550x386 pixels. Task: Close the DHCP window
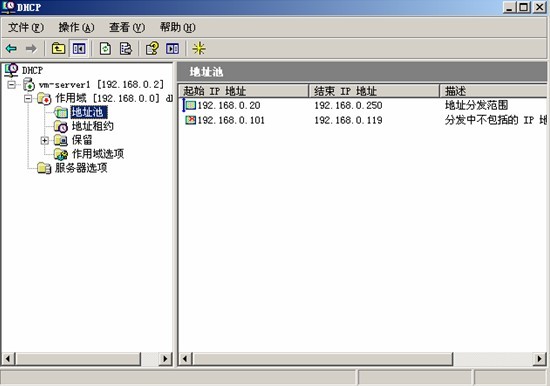[x=539, y=7]
